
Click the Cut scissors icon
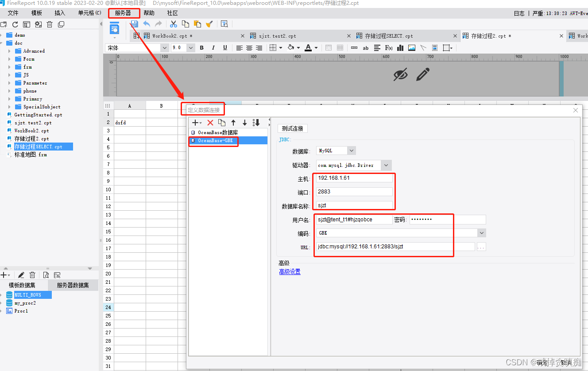click(174, 24)
